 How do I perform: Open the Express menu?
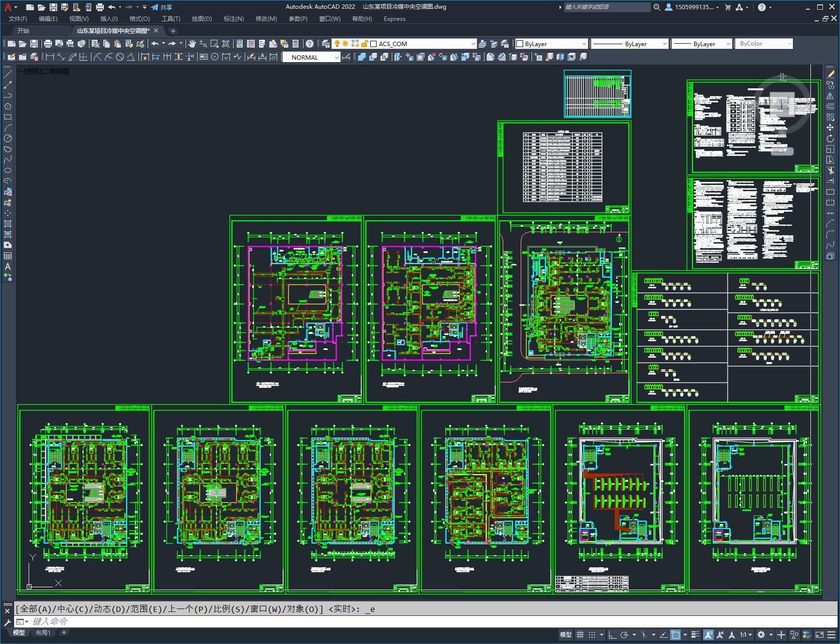pyautogui.click(x=395, y=18)
